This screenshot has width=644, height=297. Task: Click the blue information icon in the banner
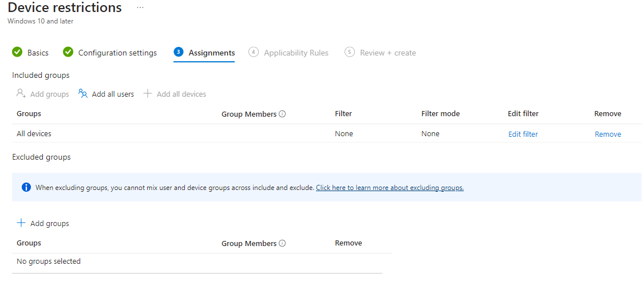tap(26, 187)
